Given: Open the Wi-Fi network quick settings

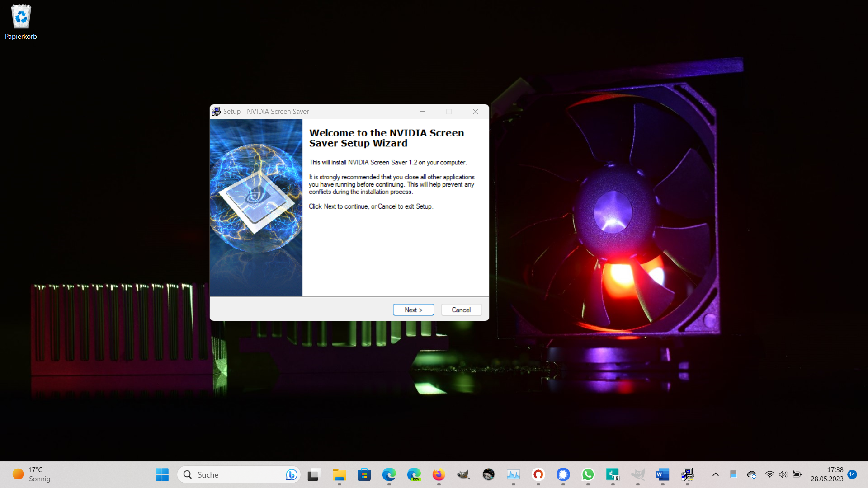Looking at the screenshot, I should pos(769,474).
